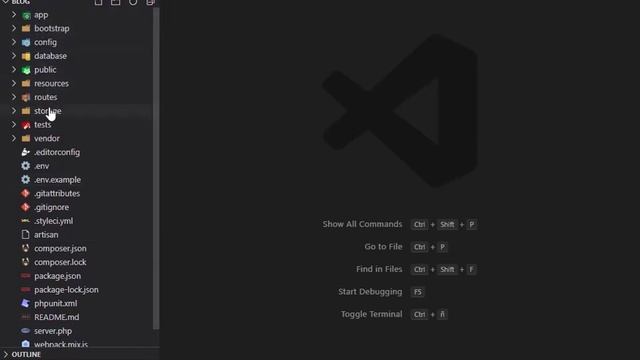Click the composer.lock icon
640x360 pixels.
pos(25,262)
